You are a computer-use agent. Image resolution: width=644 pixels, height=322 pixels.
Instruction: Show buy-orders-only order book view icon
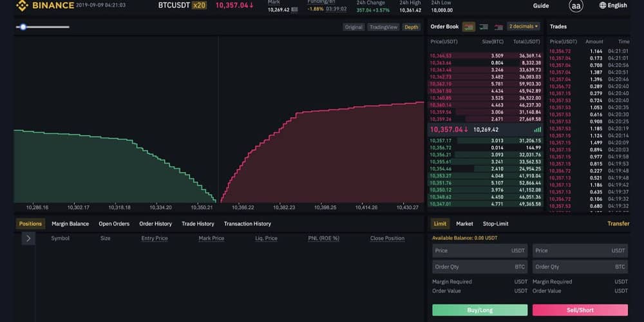(484, 26)
